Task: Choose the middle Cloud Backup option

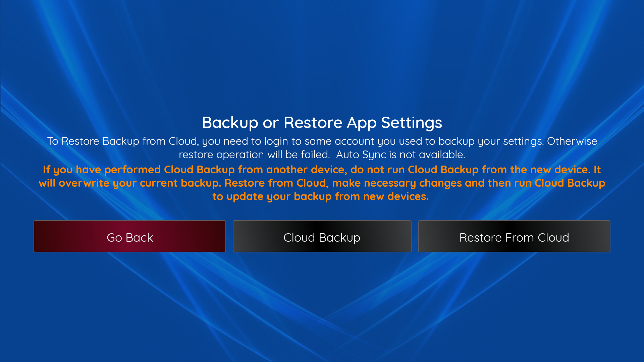Action: point(322,236)
